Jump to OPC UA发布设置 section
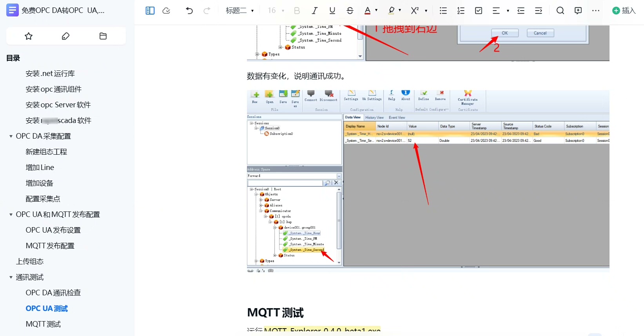This screenshot has width=644, height=336. coord(53,230)
